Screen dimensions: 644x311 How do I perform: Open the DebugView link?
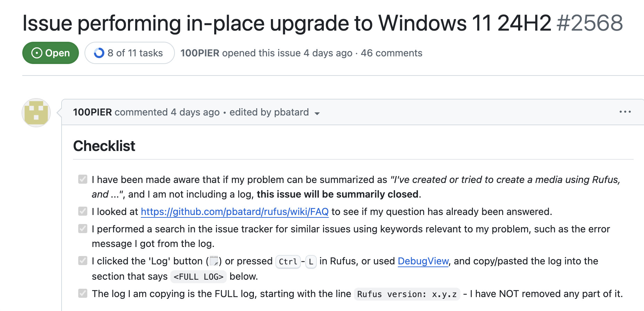point(423,261)
